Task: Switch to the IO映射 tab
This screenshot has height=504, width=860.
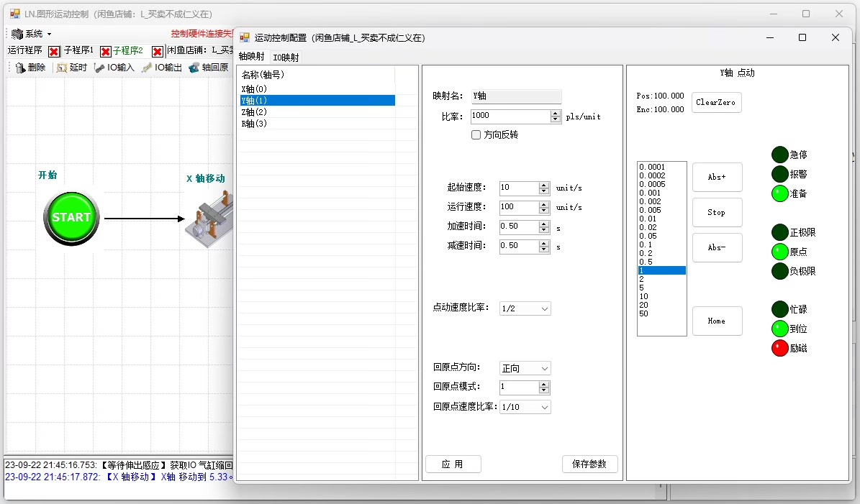Action: (286, 58)
